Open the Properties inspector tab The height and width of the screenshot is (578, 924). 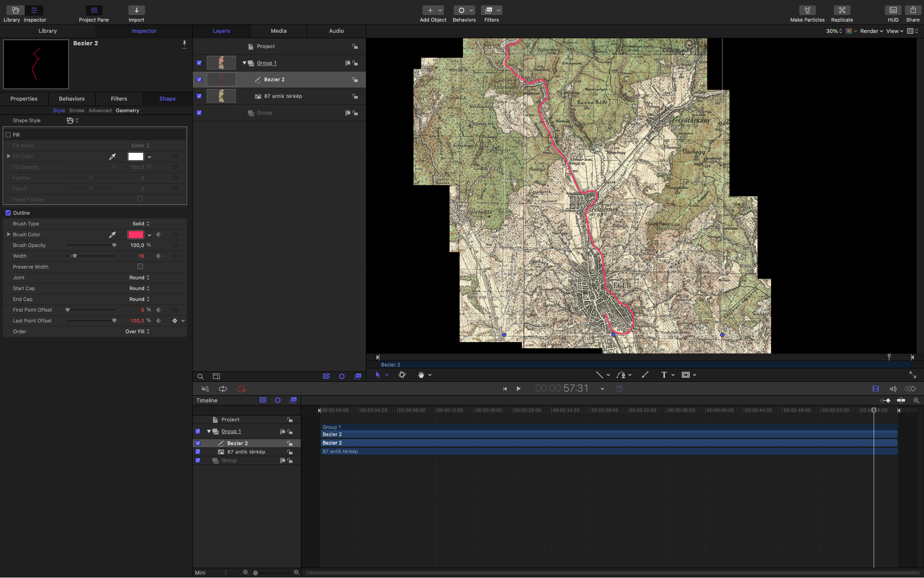click(x=24, y=99)
